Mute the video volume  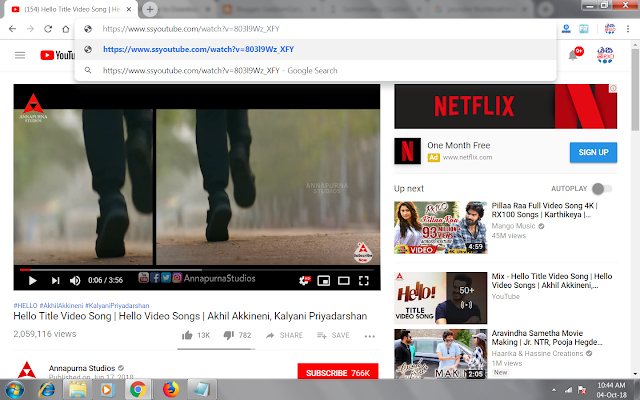coord(75,280)
